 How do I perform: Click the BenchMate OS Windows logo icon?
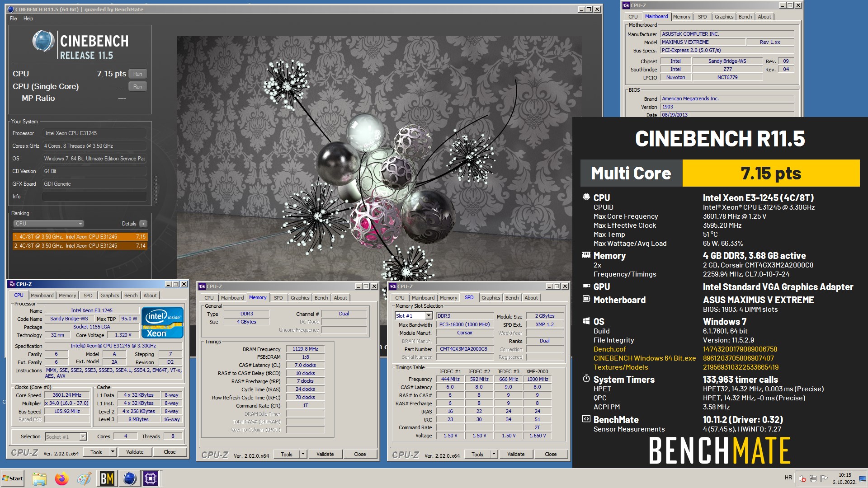586,321
